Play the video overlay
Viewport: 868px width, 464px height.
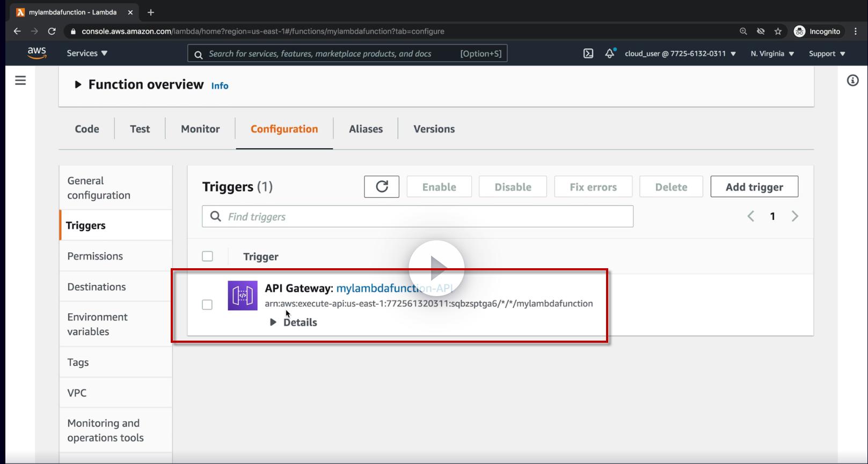tap(436, 268)
